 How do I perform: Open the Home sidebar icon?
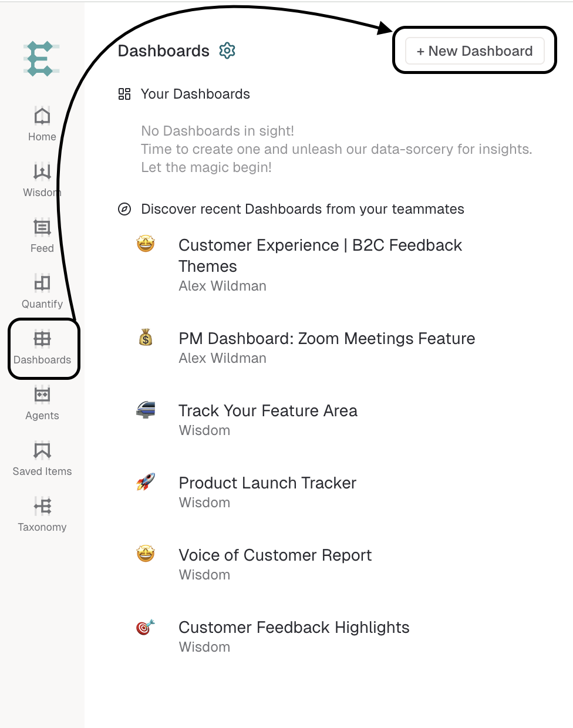click(42, 123)
